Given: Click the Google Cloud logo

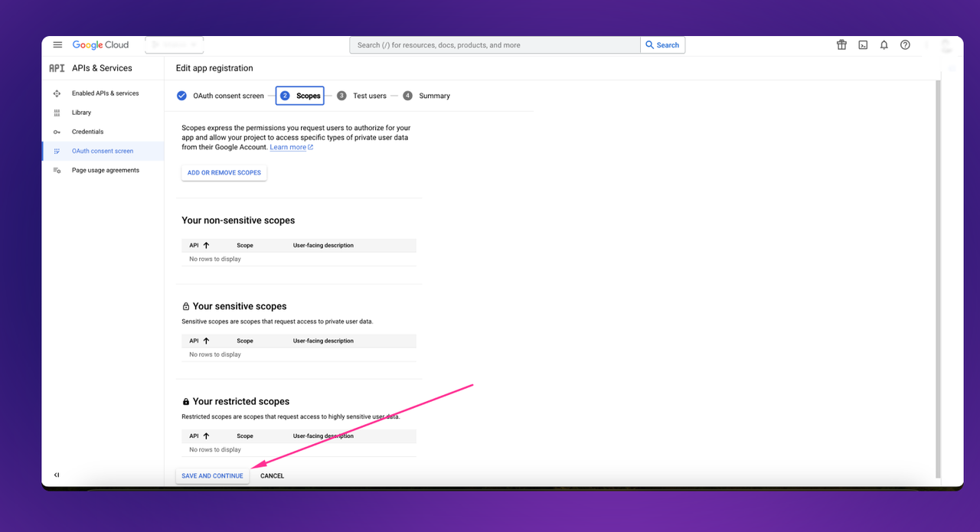Looking at the screenshot, I should [x=100, y=45].
